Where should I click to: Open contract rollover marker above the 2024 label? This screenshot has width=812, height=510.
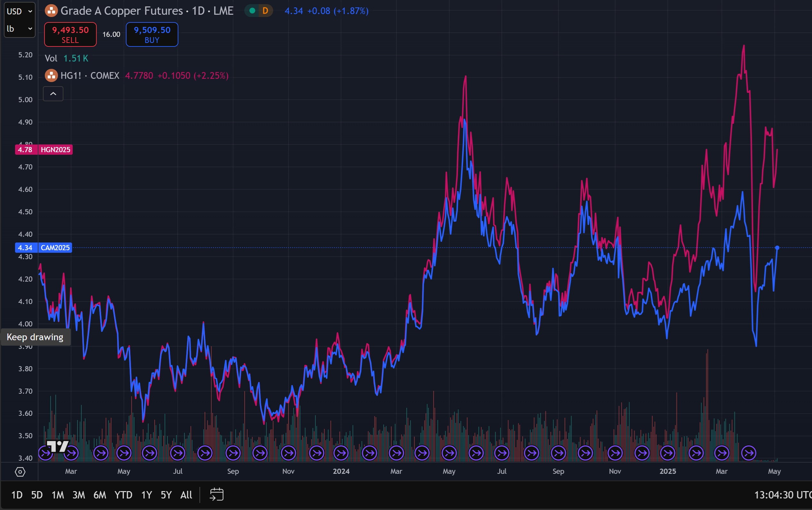pos(341,453)
